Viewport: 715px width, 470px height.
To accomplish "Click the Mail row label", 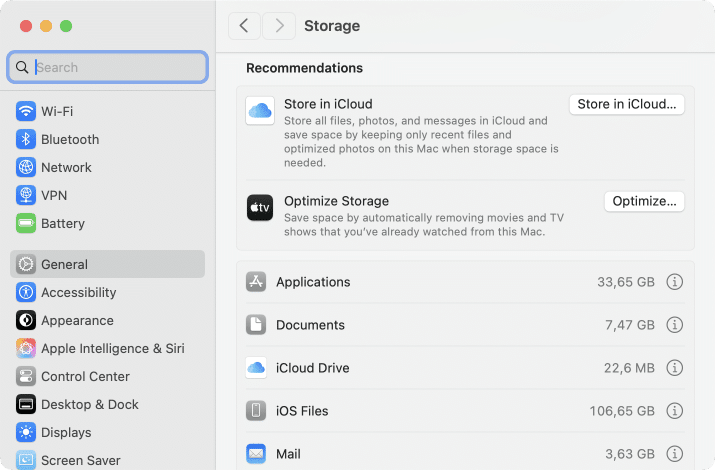I will point(288,454).
